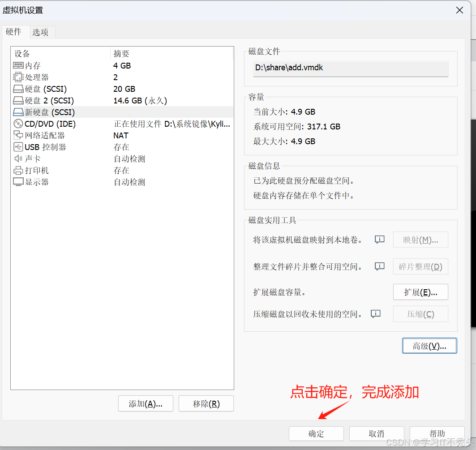476x450 pixels.
Task: Click the 14.6 GB (永久) summary
Action: (x=140, y=100)
